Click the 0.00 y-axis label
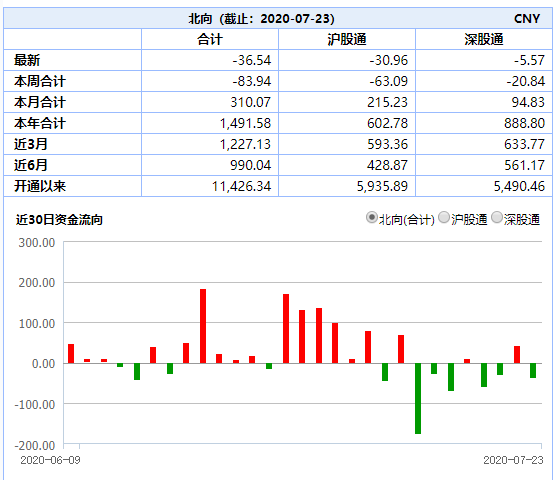558x480 pixels. coord(43,364)
